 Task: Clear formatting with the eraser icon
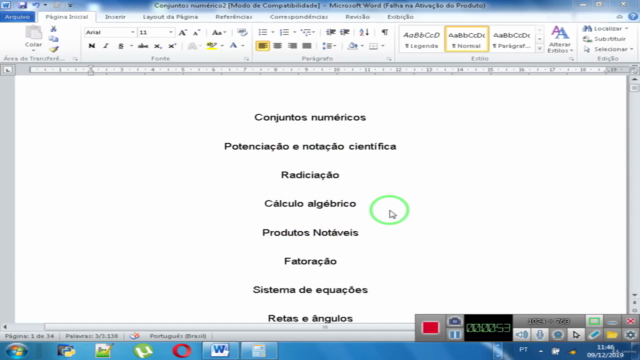point(242,32)
